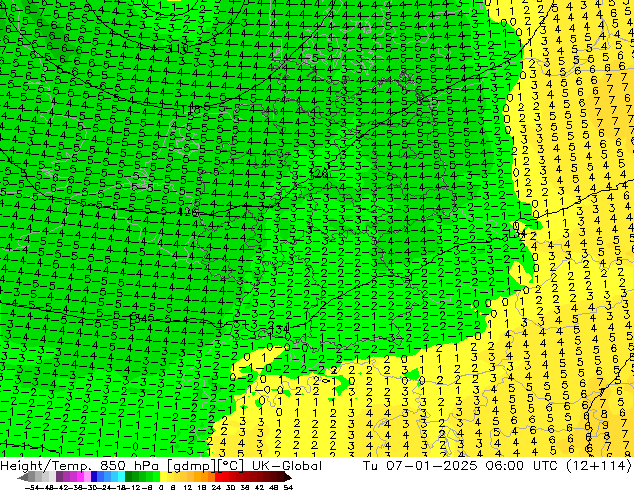Click the magenta swatch in the temperature legend
Screen dimensions: 634x490
pyautogui.click(x=80, y=478)
